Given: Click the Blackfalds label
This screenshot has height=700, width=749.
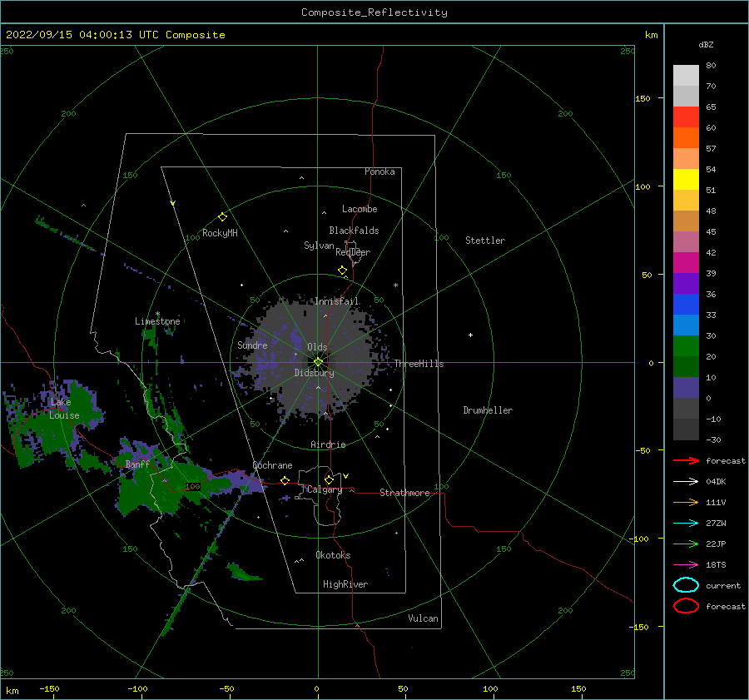Looking at the screenshot, I should [354, 231].
